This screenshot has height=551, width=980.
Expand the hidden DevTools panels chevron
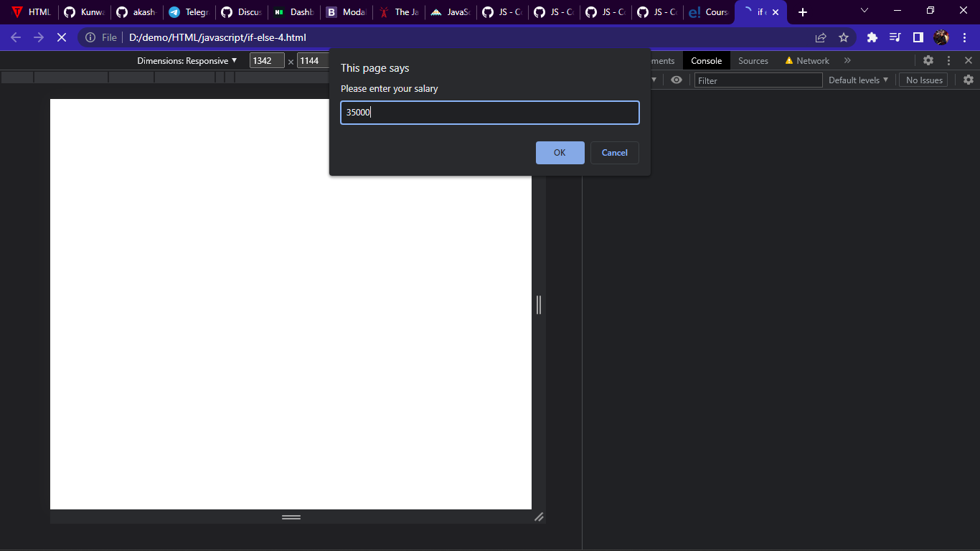[x=847, y=60]
